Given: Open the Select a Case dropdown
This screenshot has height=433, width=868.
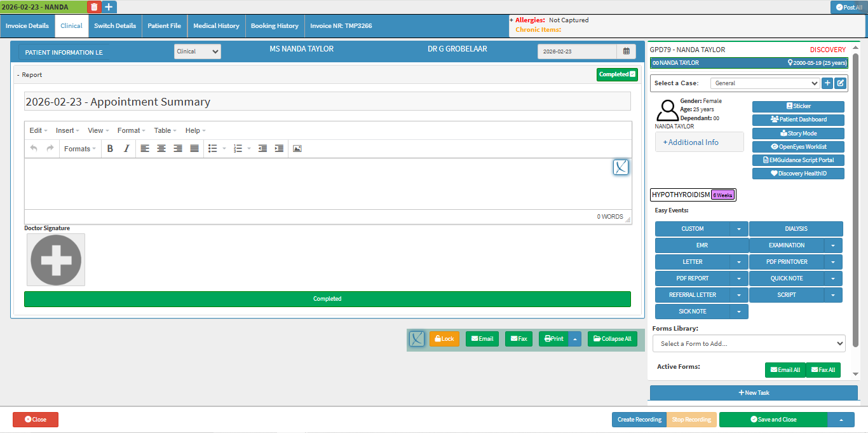Looking at the screenshot, I should pyautogui.click(x=765, y=83).
